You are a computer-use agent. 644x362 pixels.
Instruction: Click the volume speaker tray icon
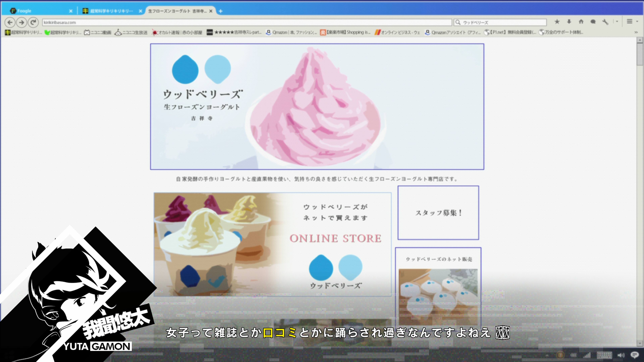click(621, 355)
